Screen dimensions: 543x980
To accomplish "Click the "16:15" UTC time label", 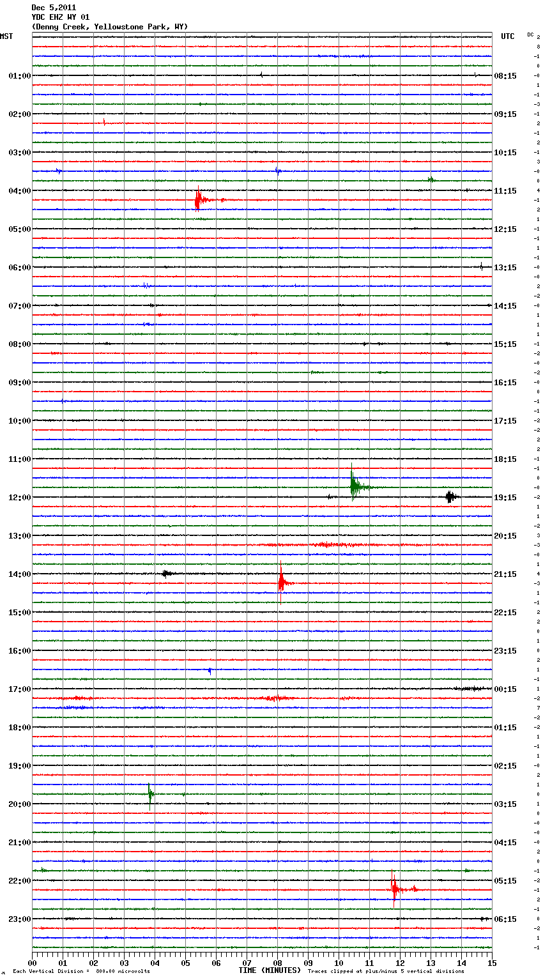I will coord(505,383).
